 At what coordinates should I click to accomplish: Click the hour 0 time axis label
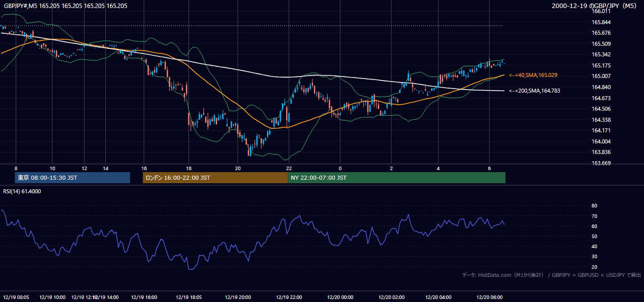point(340,168)
